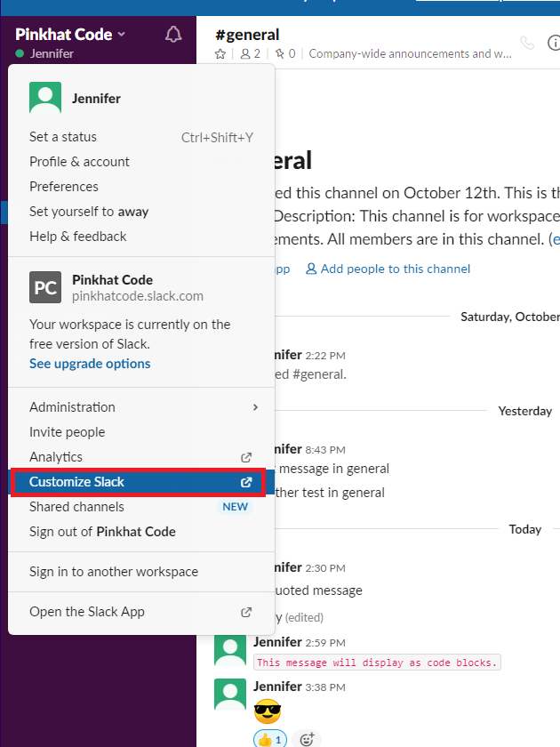Viewport: 560px width, 747px height.
Task: Star the #general channel
Action: pyautogui.click(x=220, y=54)
